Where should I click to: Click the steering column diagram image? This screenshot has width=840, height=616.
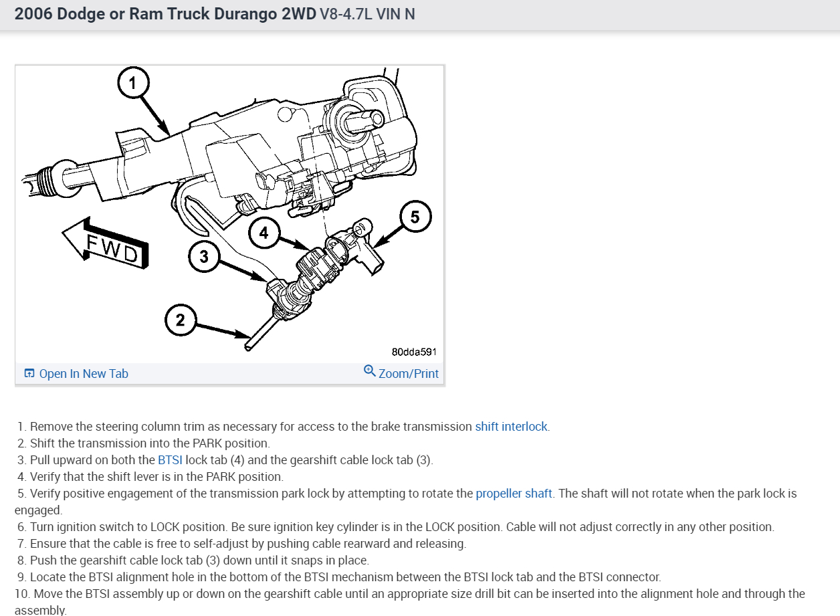coord(230,214)
